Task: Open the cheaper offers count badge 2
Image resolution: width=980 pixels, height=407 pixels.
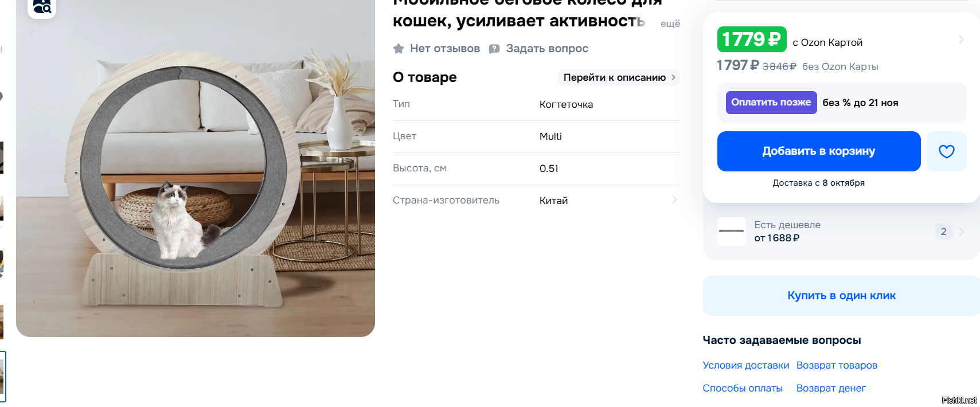Action: (943, 232)
